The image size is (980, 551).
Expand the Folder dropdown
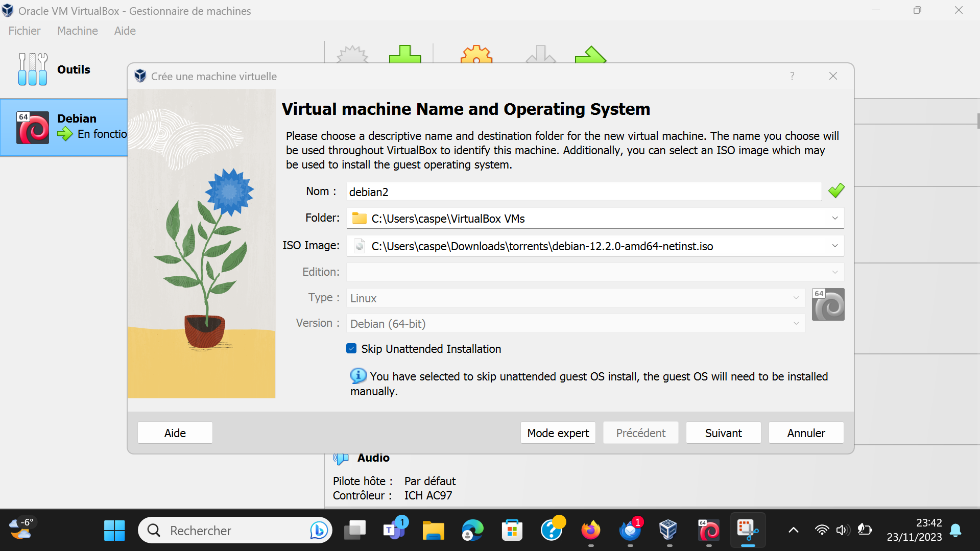pyautogui.click(x=835, y=219)
